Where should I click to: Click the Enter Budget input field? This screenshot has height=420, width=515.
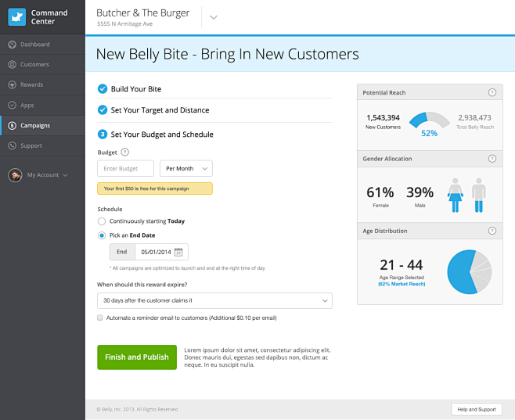point(126,168)
